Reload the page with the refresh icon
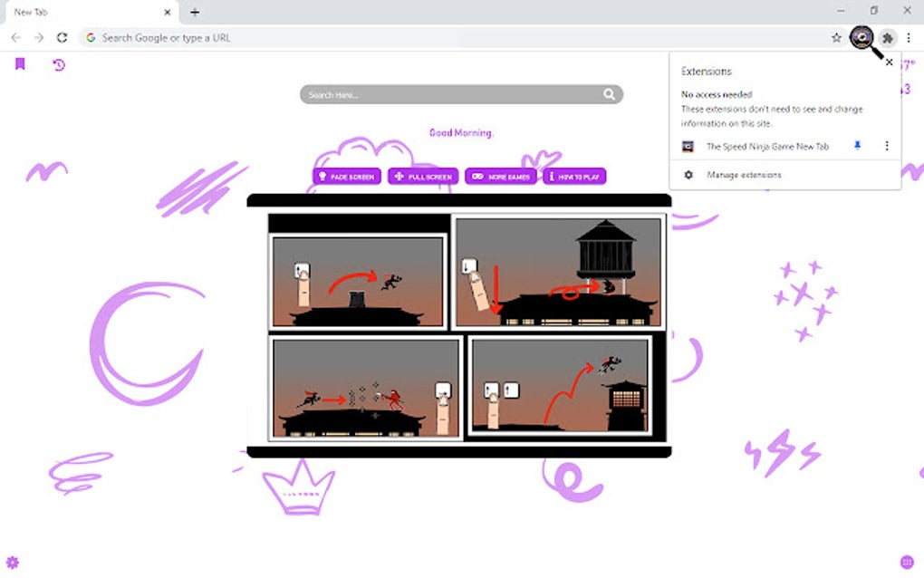 (62, 38)
